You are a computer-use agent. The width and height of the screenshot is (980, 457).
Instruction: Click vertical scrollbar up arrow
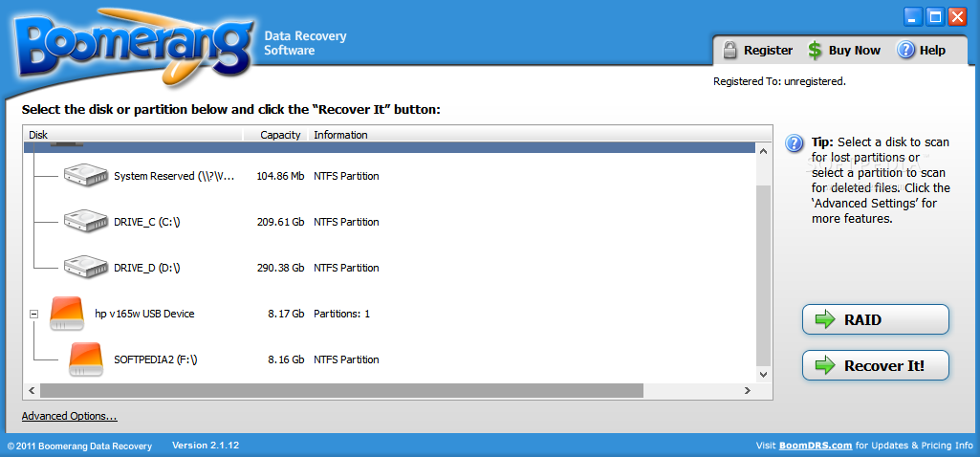[763, 151]
